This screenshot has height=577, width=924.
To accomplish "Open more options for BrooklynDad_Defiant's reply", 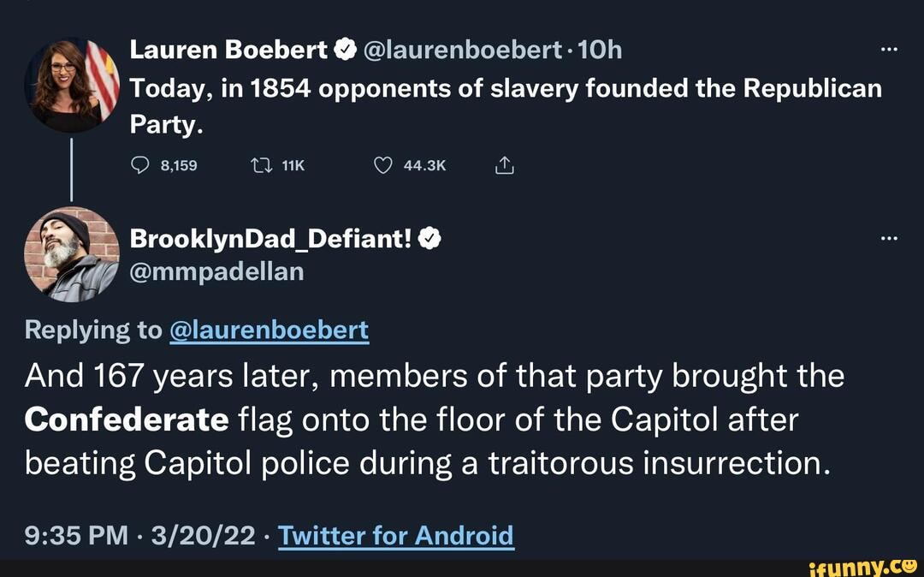I will [888, 240].
